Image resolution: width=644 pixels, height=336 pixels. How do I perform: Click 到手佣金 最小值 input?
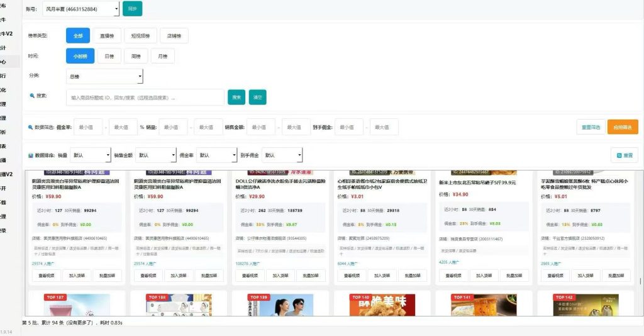(x=349, y=127)
